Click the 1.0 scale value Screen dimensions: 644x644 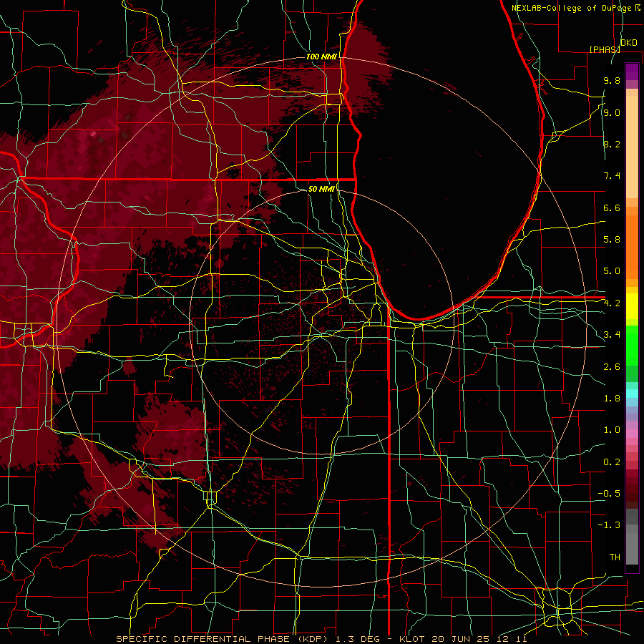pyautogui.click(x=612, y=430)
